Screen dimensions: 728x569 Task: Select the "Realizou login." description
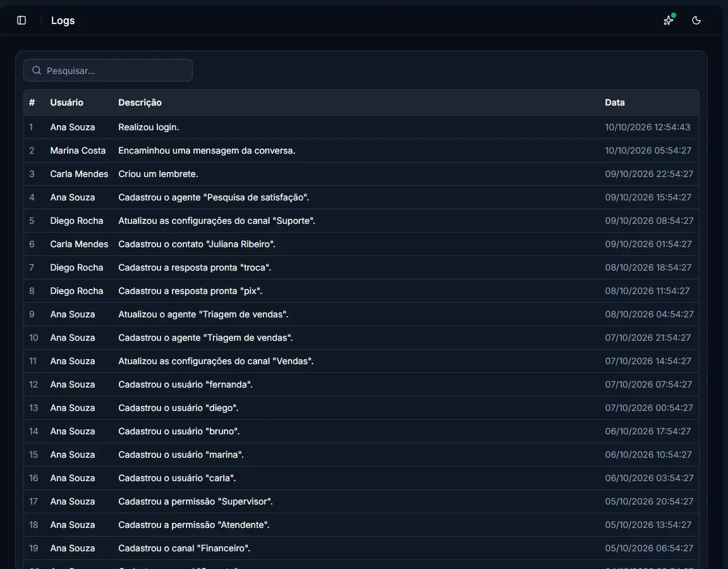[x=149, y=127]
